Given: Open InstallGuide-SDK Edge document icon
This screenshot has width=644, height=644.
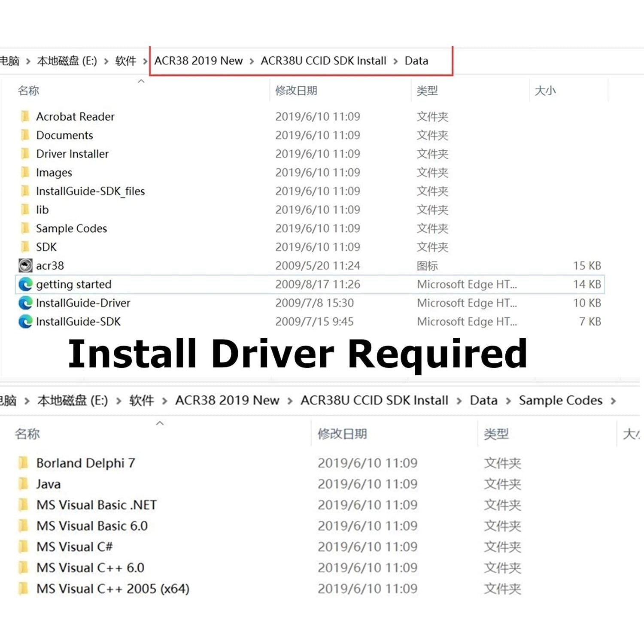Looking at the screenshot, I should point(25,322).
